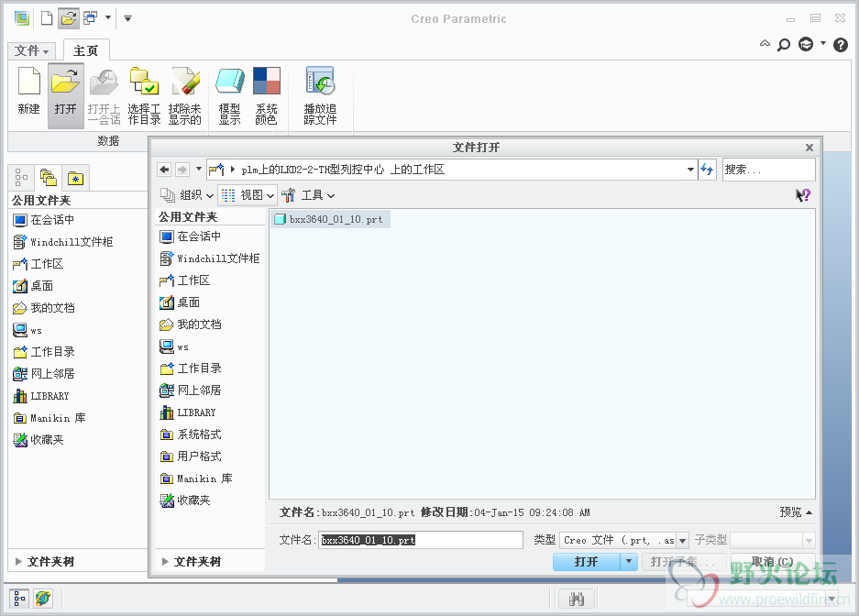Click context help arrow icon in dialog
Image resolution: width=859 pixels, height=616 pixels.
point(802,195)
